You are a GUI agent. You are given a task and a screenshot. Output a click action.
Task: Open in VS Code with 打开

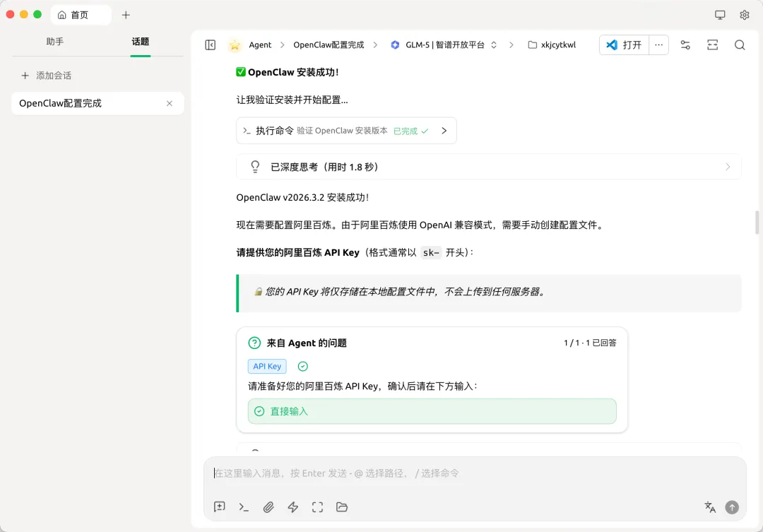click(x=625, y=45)
